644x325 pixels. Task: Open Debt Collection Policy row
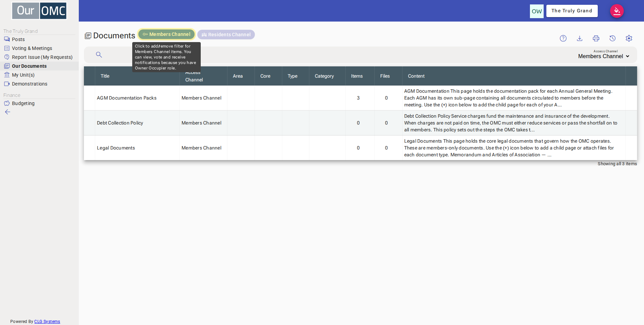[360, 123]
